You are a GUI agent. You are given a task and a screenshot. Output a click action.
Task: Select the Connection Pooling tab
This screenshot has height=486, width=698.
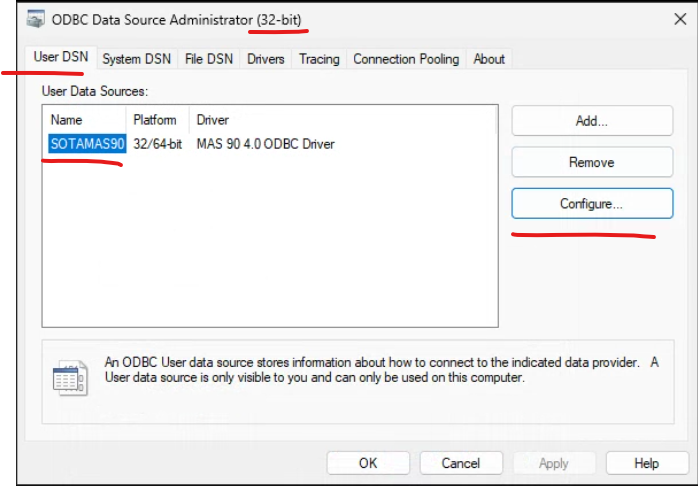tap(406, 59)
